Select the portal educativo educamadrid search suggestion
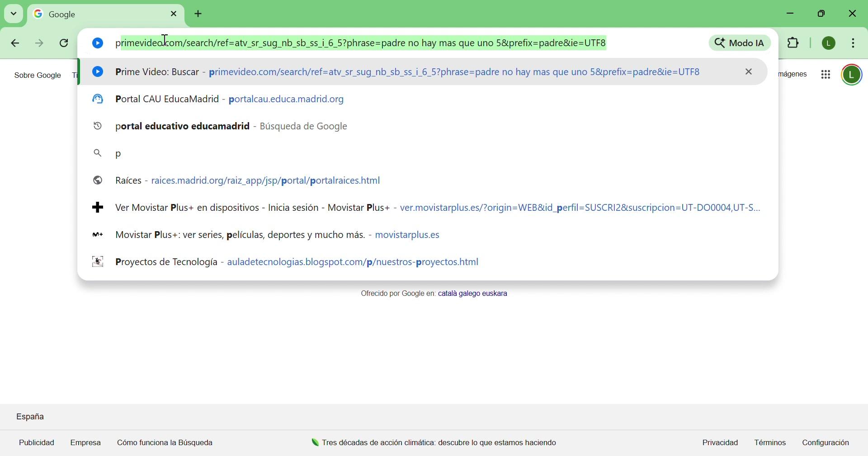This screenshot has height=456, width=868. pyautogui.click(x=423, y=126)
